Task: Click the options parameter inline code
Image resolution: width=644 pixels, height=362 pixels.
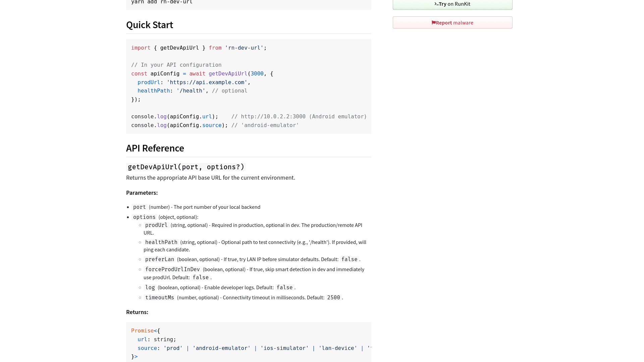Action: coord(144,217)
